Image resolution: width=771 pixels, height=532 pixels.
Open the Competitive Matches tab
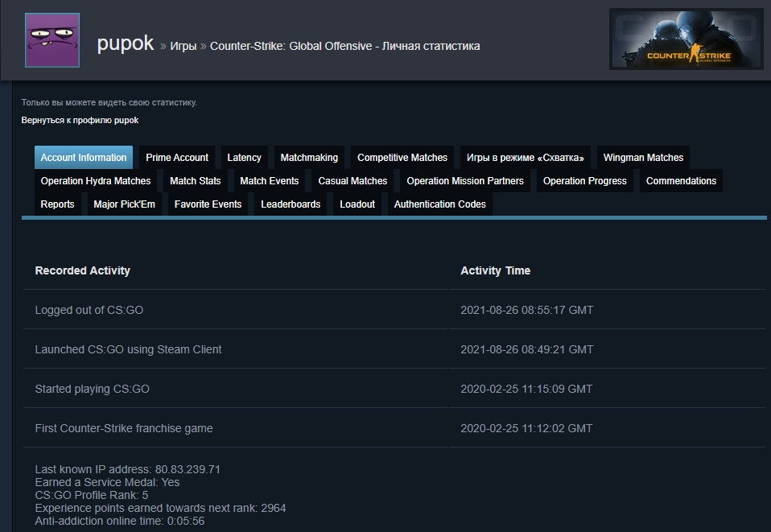coord(402,158)
